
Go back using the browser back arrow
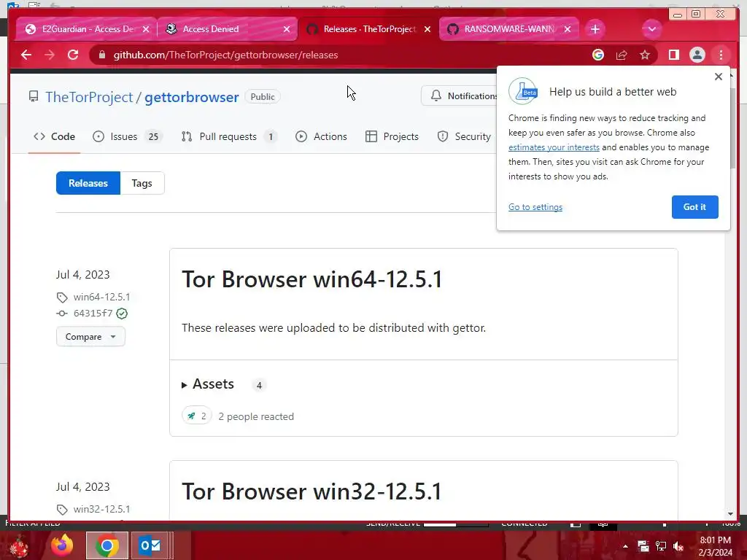(26, 55)
